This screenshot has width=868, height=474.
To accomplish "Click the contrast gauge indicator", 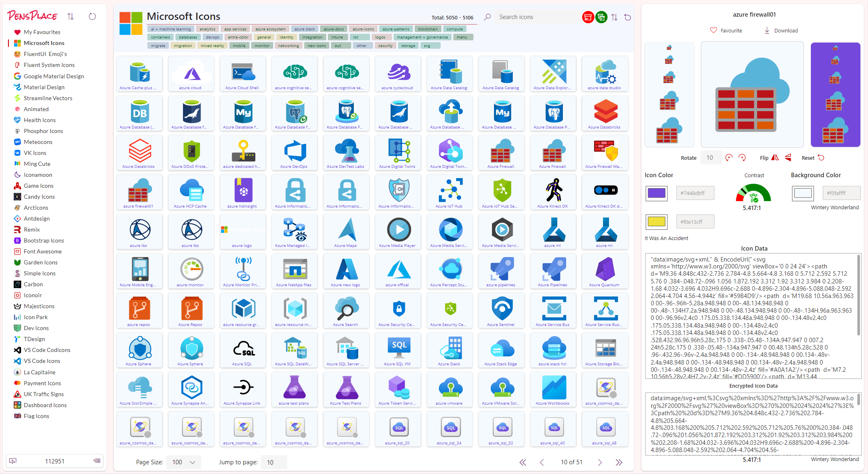I will click(753, 193).
